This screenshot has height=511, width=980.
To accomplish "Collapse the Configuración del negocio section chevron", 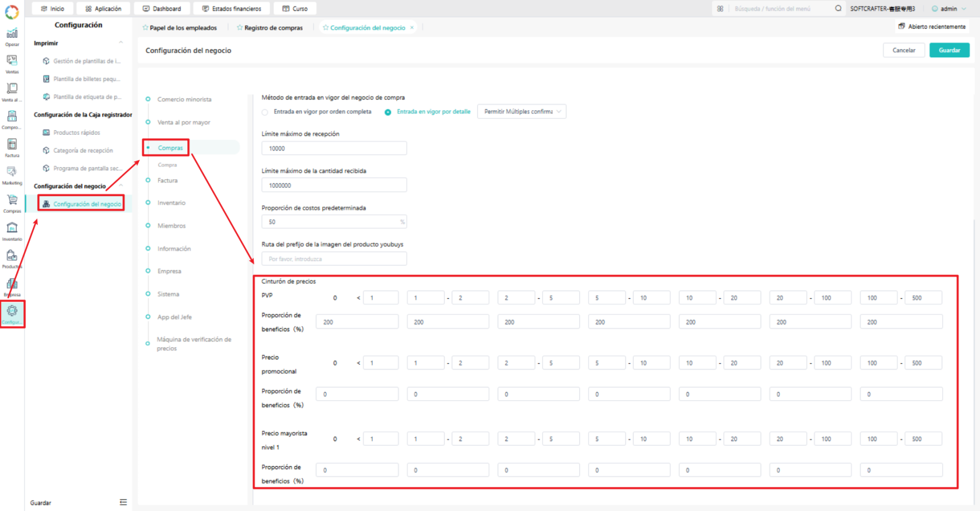I will click(x=121, y=185).
